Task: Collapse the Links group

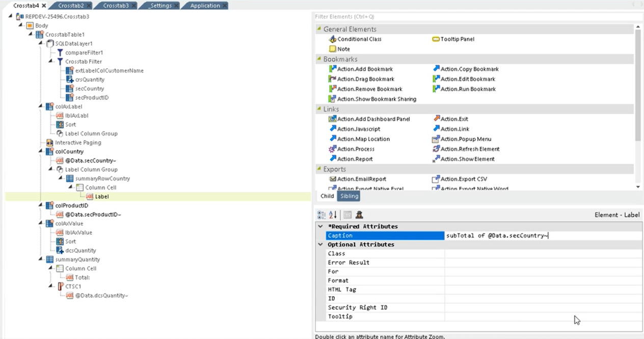Action: [319, 109]
